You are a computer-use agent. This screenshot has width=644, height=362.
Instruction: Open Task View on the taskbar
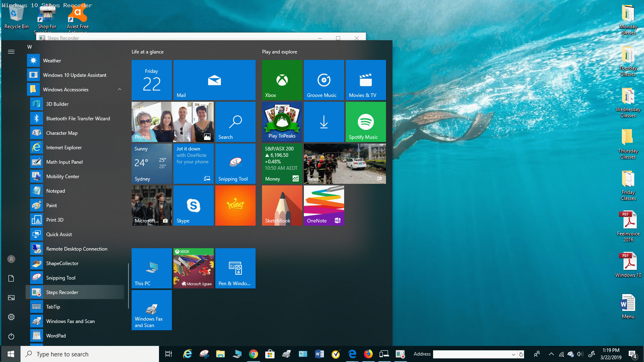tap(169, 354)
